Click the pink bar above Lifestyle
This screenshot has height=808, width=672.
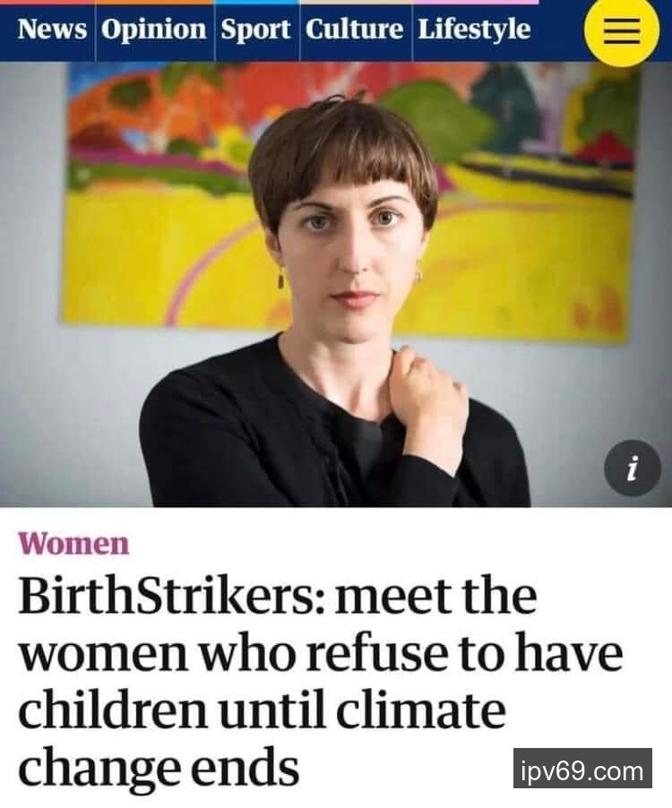point(475,2)
